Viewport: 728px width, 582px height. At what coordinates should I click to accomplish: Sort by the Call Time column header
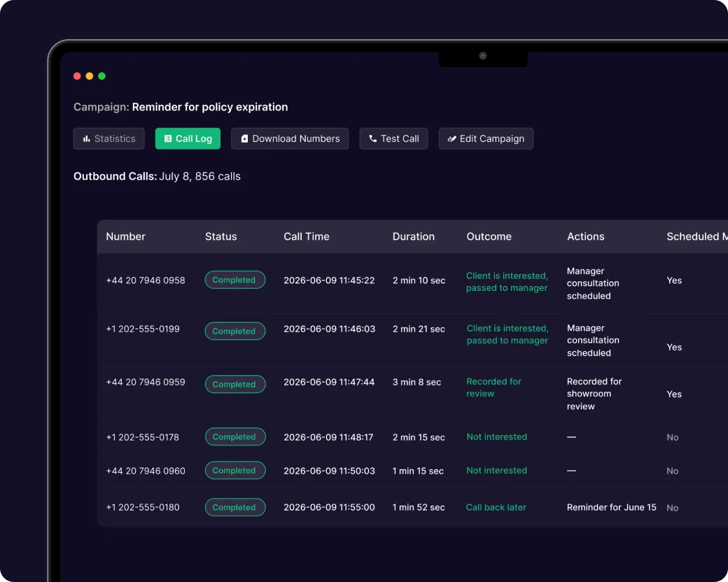click(x=307, y=236)
